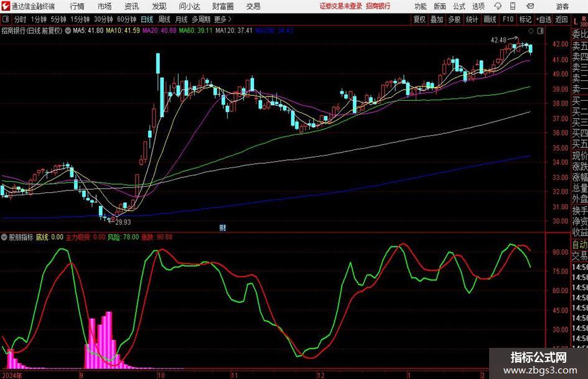Click the 2024年 time axis label
Image resolution: width=588 pixels, height=379 pixels.
click(x=12, y=375)
